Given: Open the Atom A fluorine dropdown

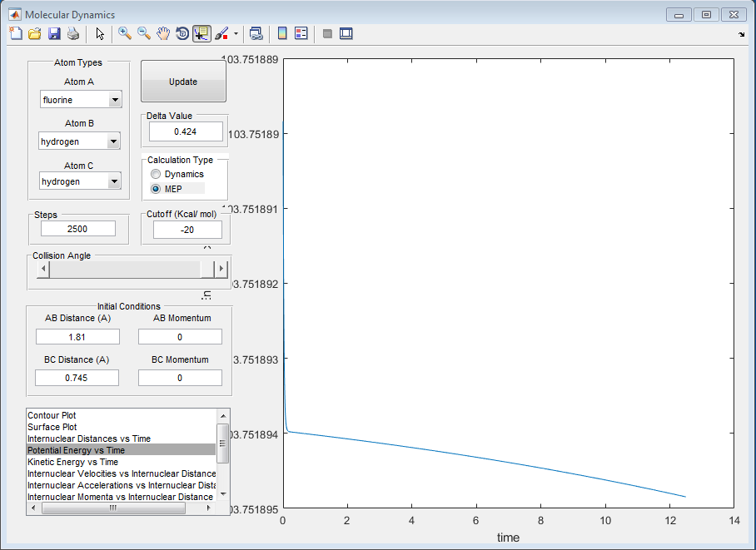Looking at the screenshot, I should coord(81,100).
